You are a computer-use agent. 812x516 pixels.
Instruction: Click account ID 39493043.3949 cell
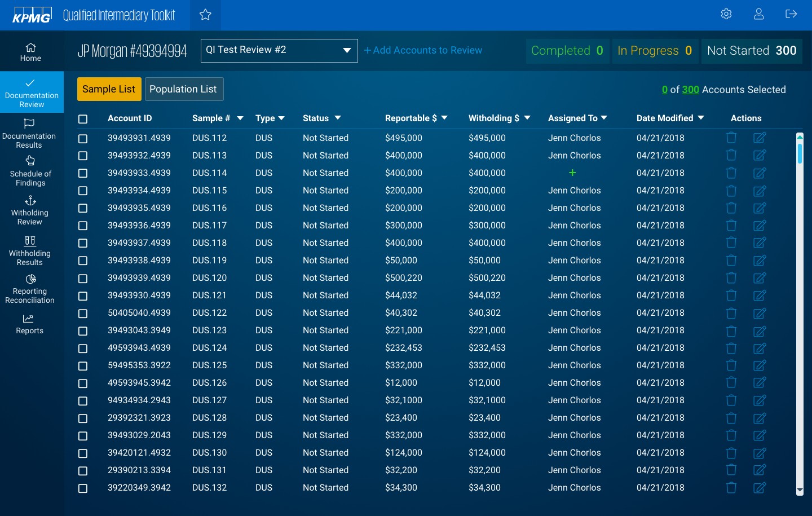139,330
